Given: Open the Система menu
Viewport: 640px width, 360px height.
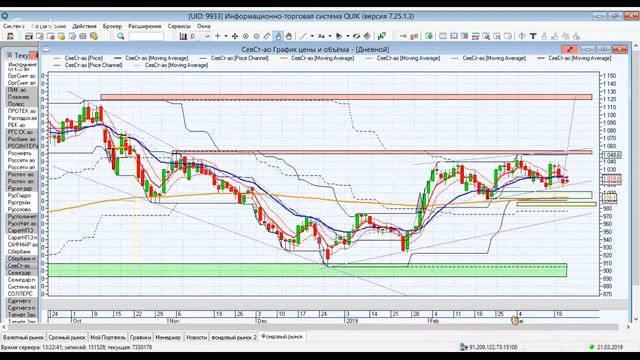Looking at the screenshot, I should click(x=14, y=26).
